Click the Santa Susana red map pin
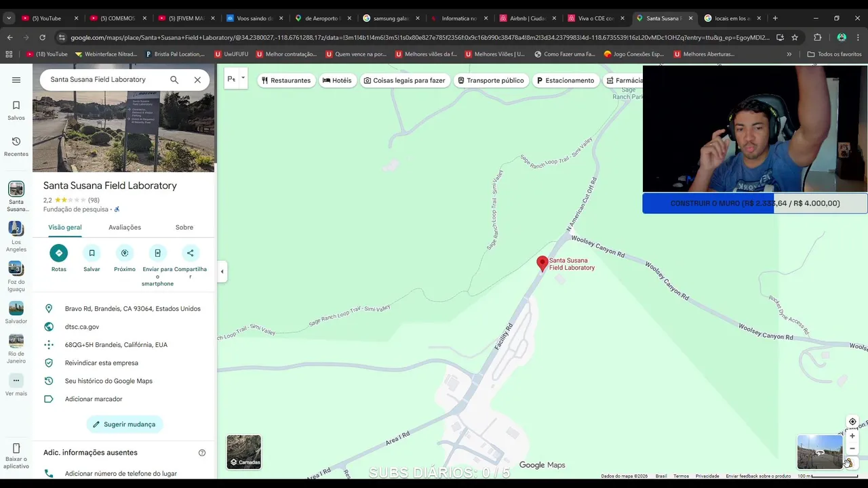Image resolution: width=868 pixels, height=488 pixels. (x=542, y=264)
